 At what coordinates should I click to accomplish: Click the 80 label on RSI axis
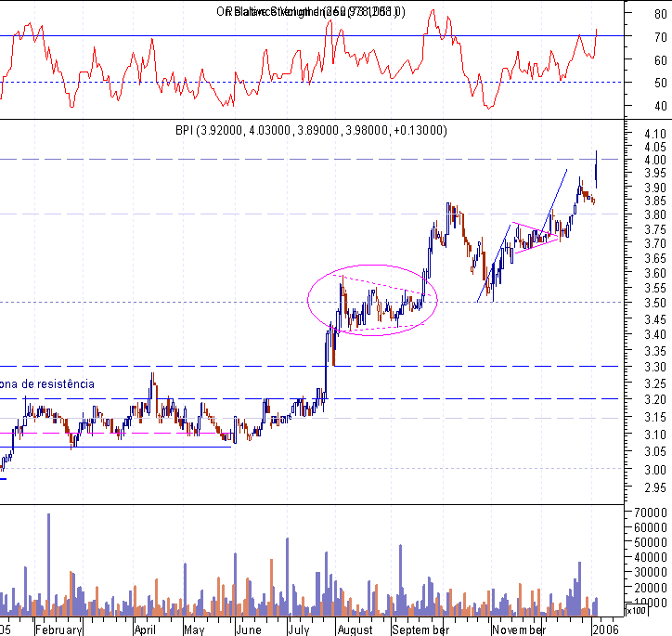pos(661,14)
